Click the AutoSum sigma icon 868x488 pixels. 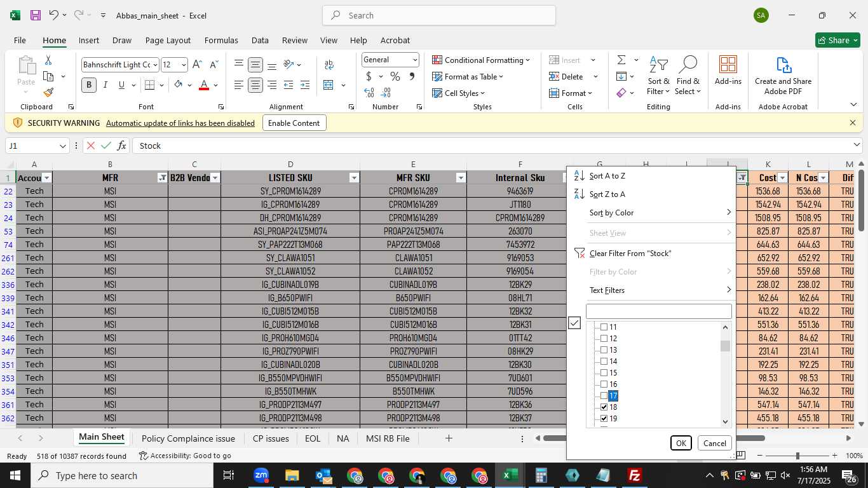(621, 60)
